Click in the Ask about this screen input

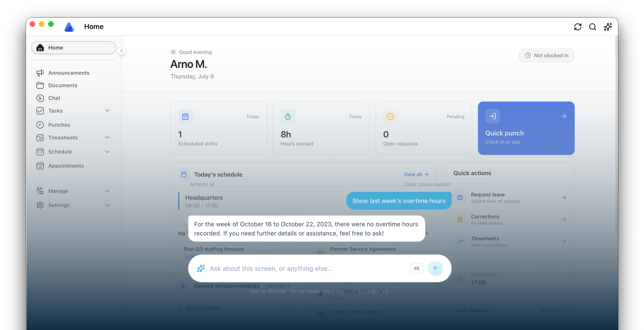click(x=307, y=268)
